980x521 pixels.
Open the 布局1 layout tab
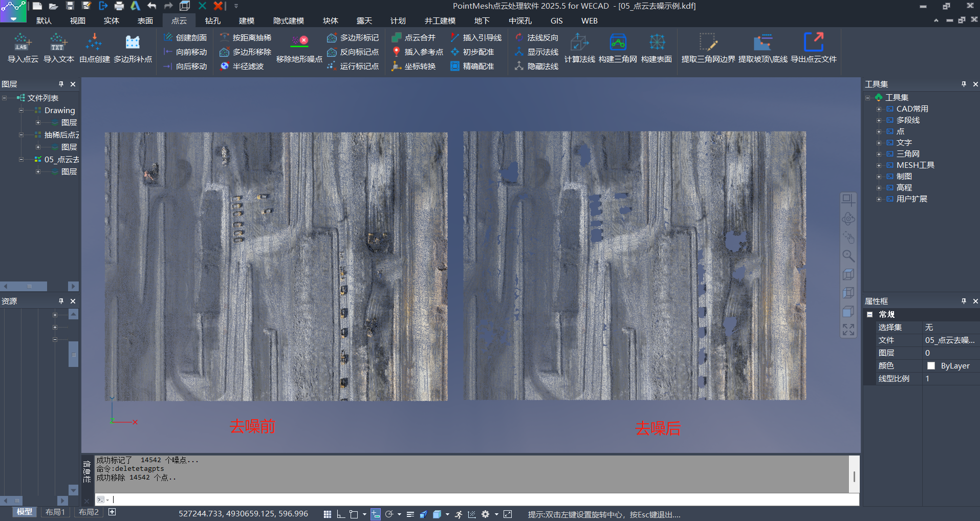click(55, 512)
